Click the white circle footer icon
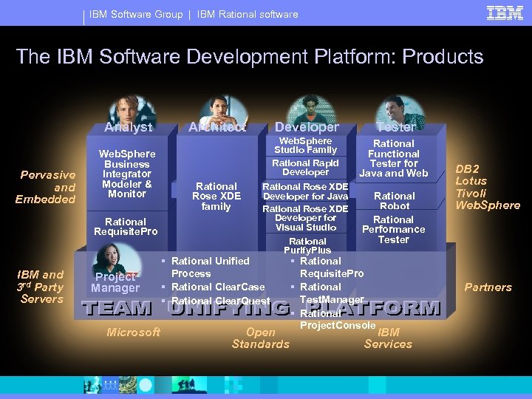This screenshot has height=399, width=532. point(146,386)
